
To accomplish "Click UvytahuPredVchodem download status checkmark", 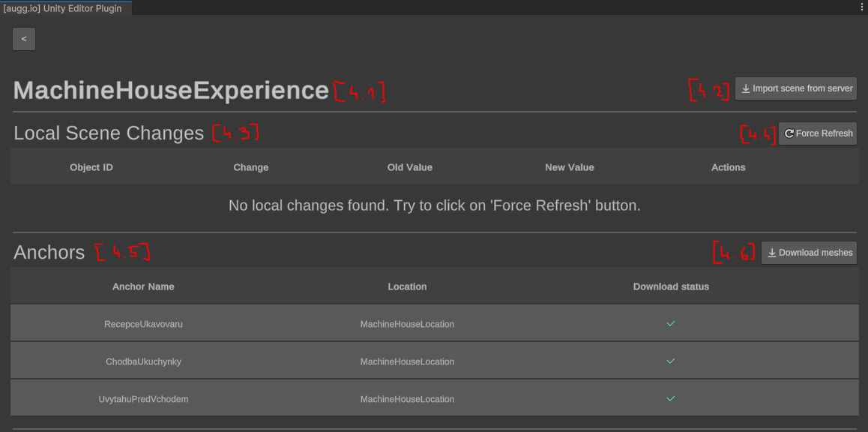I will pos(671,399).
